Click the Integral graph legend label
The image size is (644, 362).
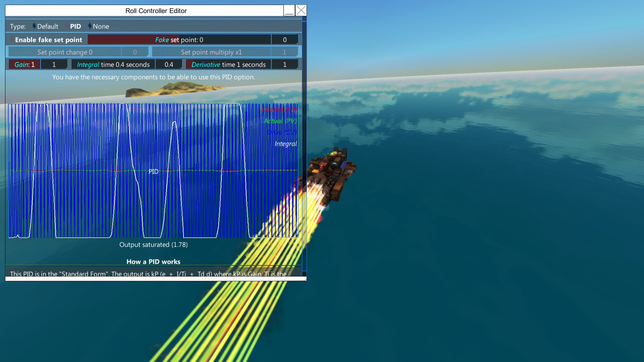click(285, 144)
